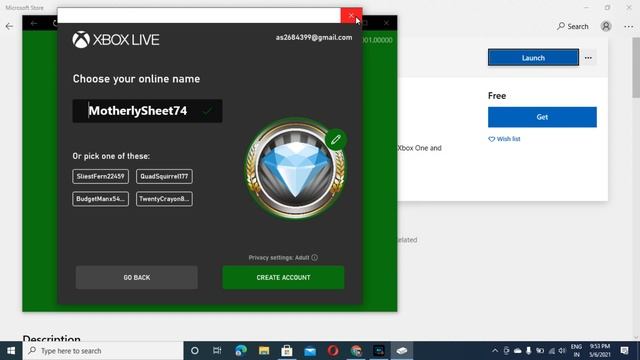Open network status tray icon
Screen dimensions: 640x360
[551, 351]
